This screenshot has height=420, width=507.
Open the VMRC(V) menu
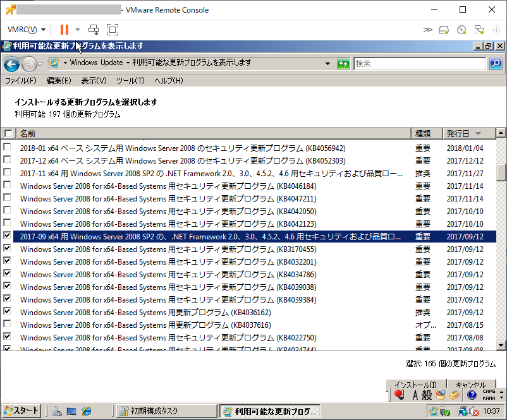tap(26, 30)
